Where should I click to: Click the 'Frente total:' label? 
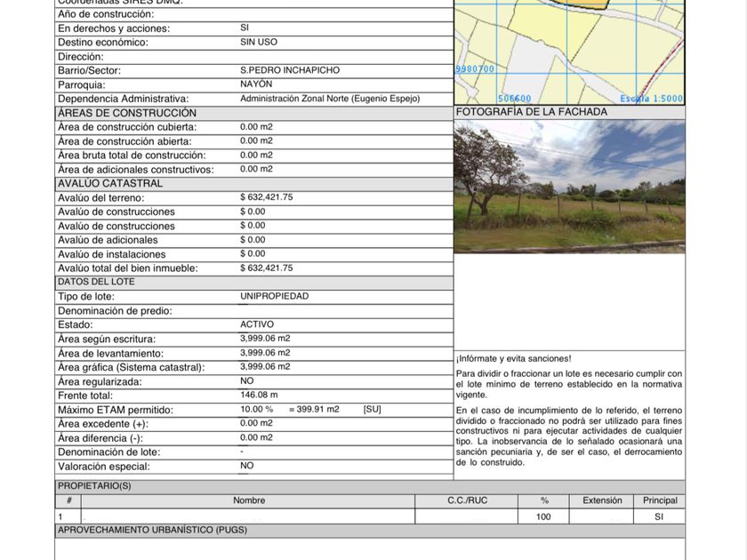[x=85, y=396]
